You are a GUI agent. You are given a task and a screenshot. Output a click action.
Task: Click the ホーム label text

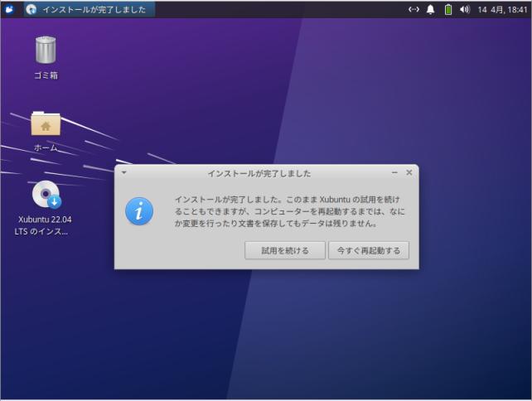coord(46,147)
